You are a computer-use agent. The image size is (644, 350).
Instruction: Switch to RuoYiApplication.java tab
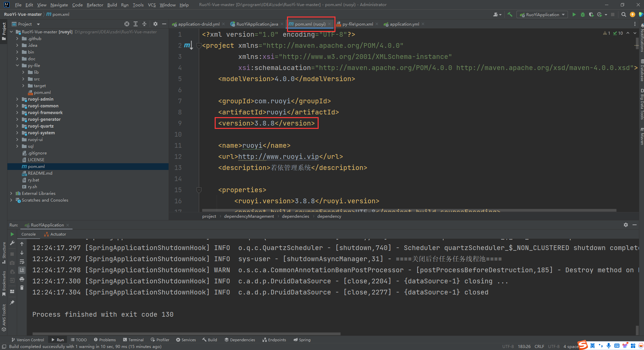pyautogui.click(x=257, y=24)
